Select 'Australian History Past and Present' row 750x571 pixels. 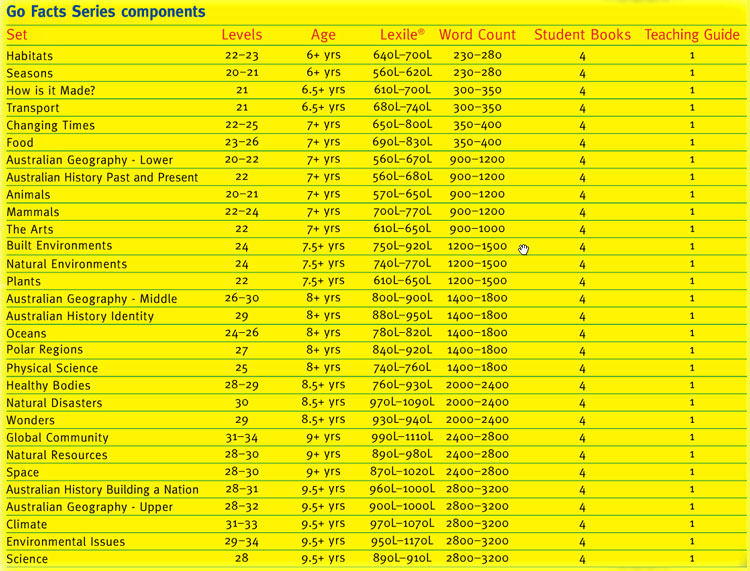(376, 177)
